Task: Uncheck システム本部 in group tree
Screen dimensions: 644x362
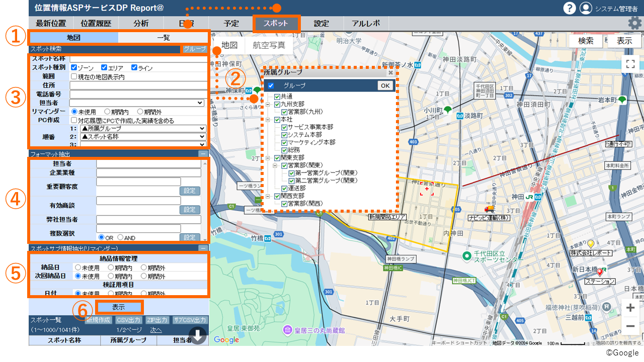Action: coord(284,135)
